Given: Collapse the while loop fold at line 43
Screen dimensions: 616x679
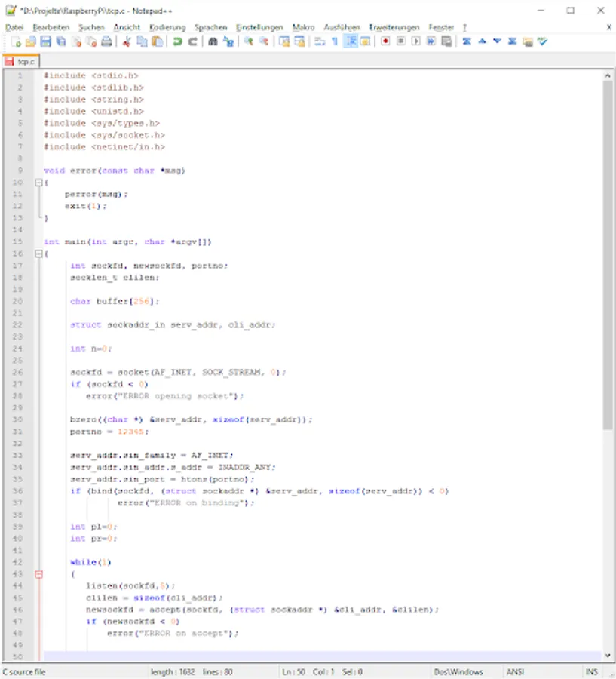Looking at the screenshot, I should point(38,574).
